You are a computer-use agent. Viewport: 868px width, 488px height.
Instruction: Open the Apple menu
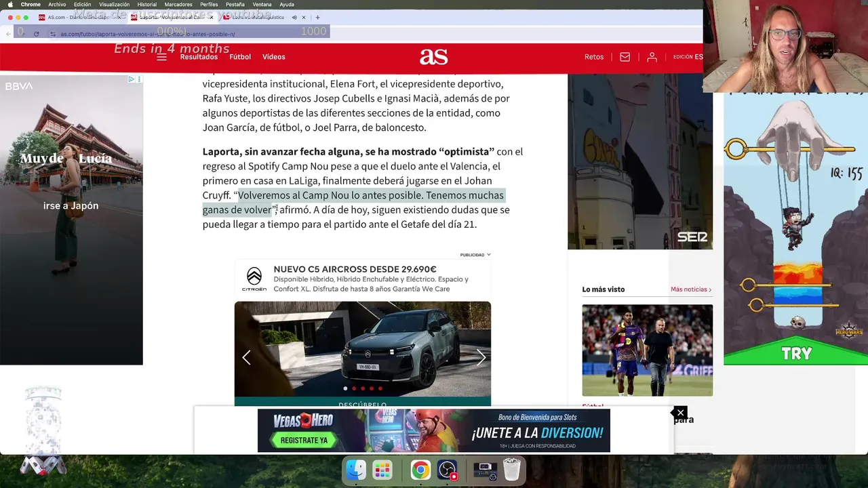coord(10,5)
